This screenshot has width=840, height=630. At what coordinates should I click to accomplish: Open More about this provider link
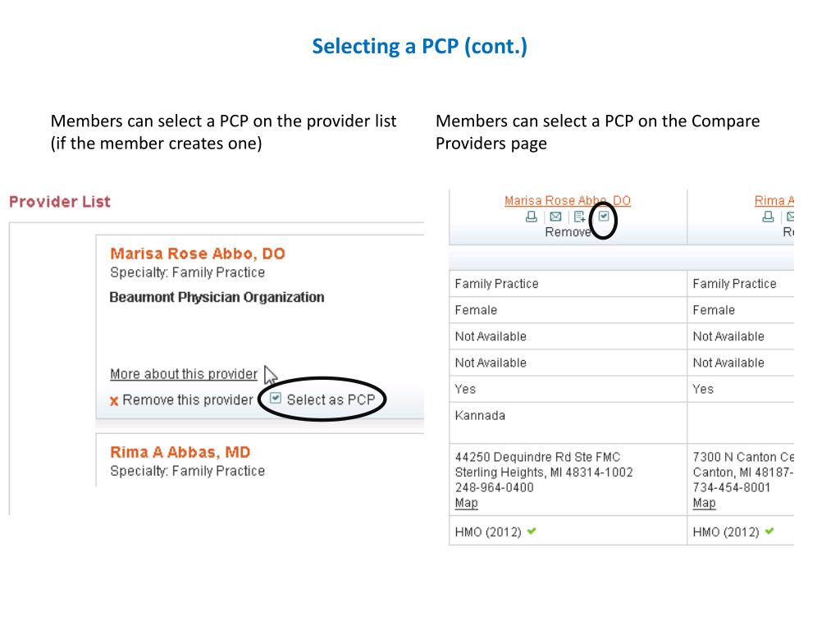(x=184, y=374)
